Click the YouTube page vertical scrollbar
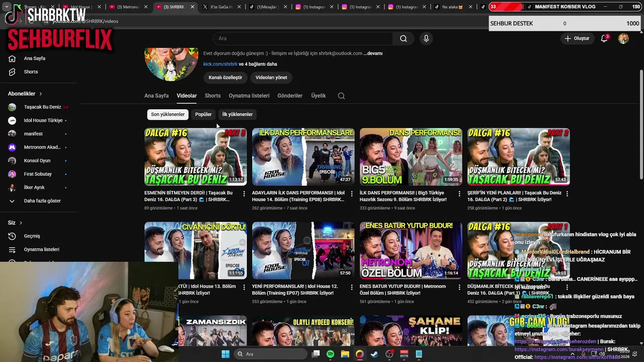Viewport: 644px width, 362px height. pos(641,126)
